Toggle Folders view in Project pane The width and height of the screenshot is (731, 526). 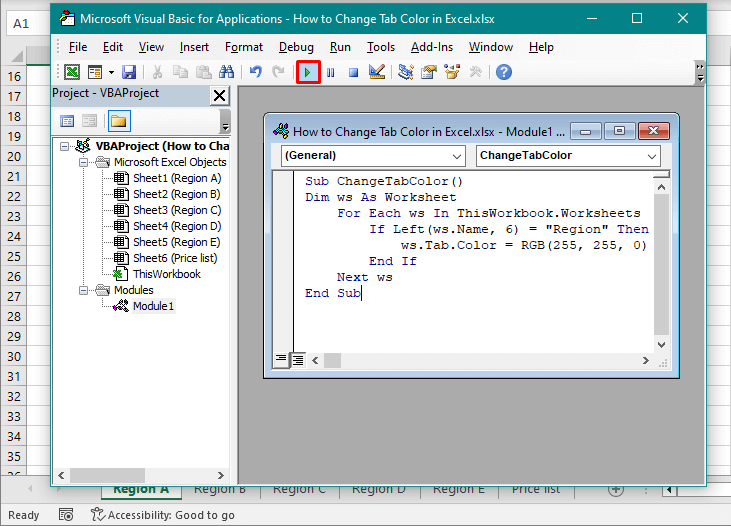118,121
